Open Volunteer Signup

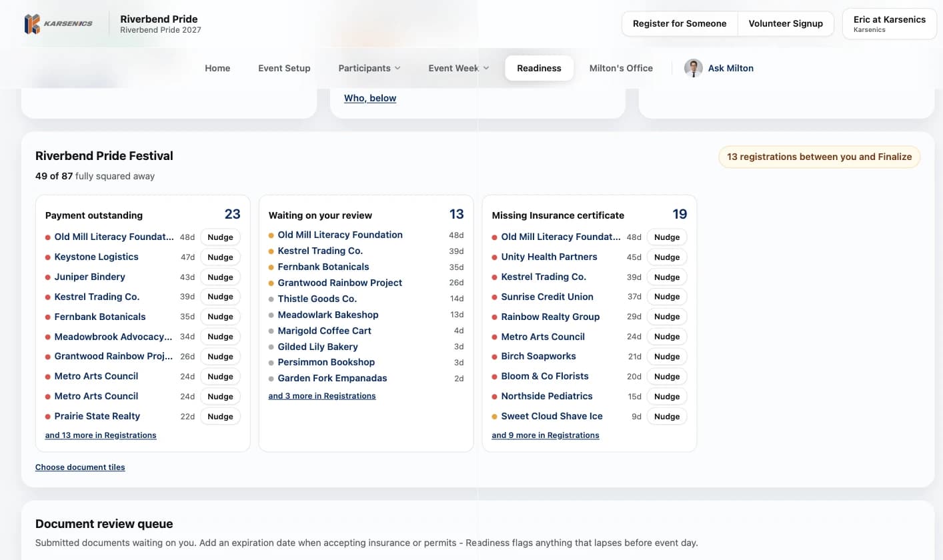[786, 23]
